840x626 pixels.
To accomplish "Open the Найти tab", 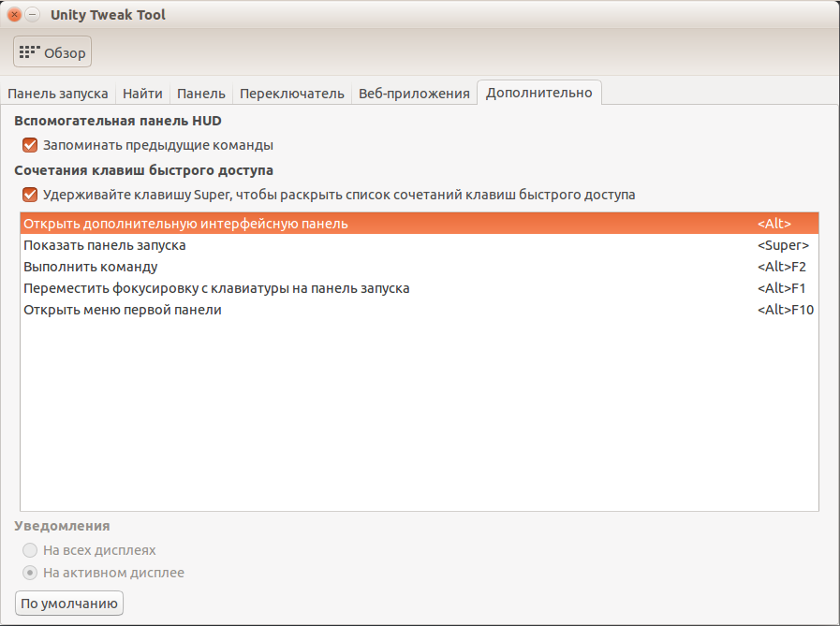I will 142,94.
